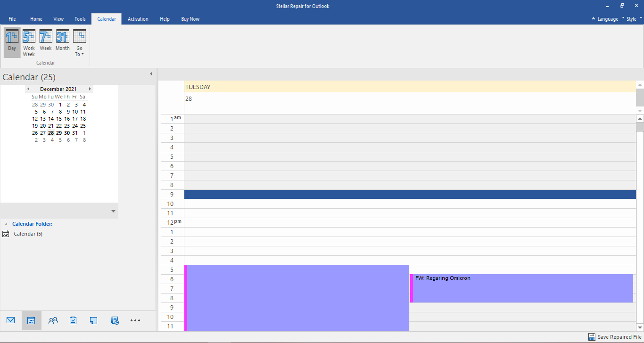Viewport: 644px width, 343px height.
Task: Select the Calendar navigation icon
Action: click(31, 320)
